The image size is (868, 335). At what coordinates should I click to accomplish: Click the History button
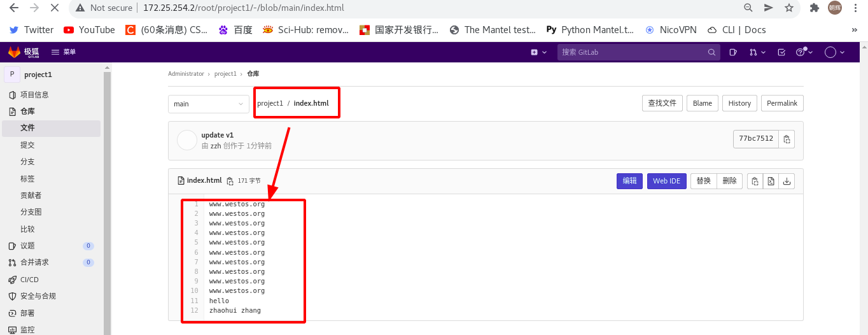pos(739,103)
